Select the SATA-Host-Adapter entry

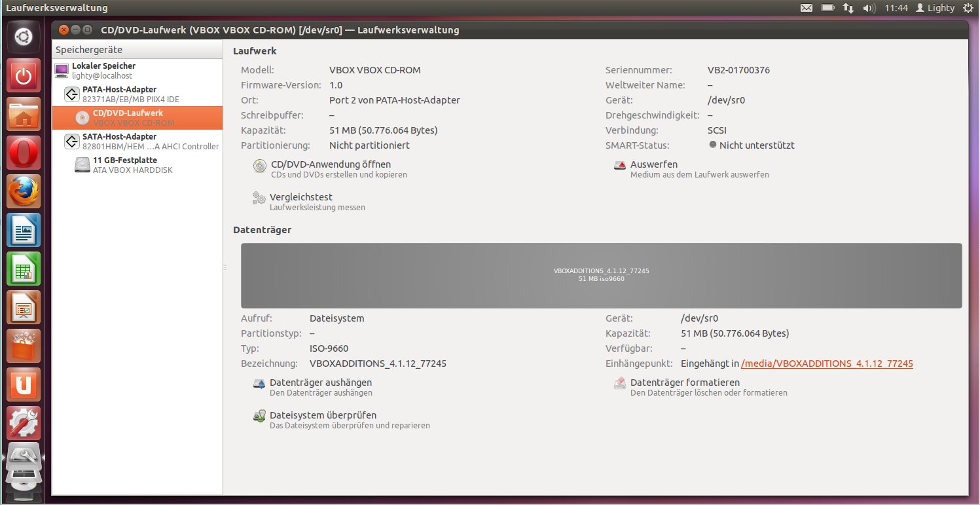[x=137, y=141]
